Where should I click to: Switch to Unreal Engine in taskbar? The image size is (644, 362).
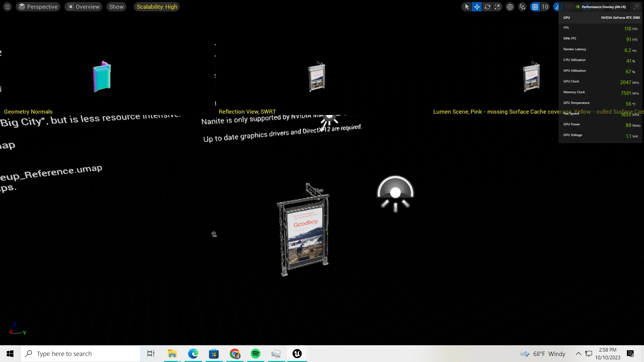[297, 354]
